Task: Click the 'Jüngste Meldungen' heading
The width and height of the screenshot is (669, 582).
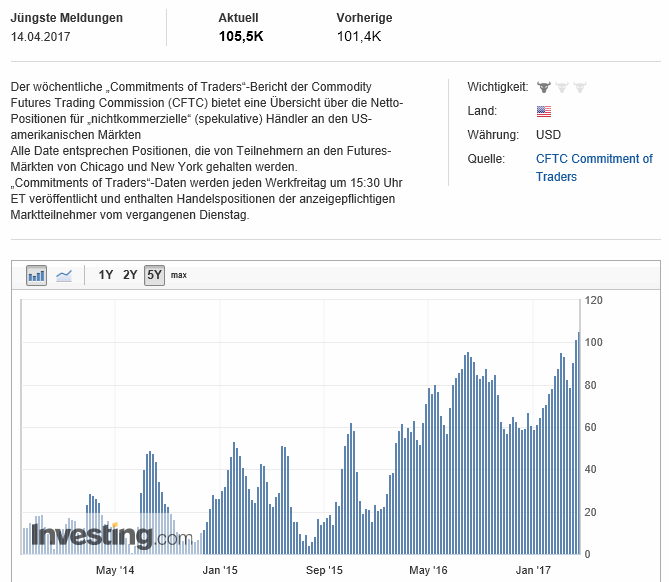Action: coord(67,18)
